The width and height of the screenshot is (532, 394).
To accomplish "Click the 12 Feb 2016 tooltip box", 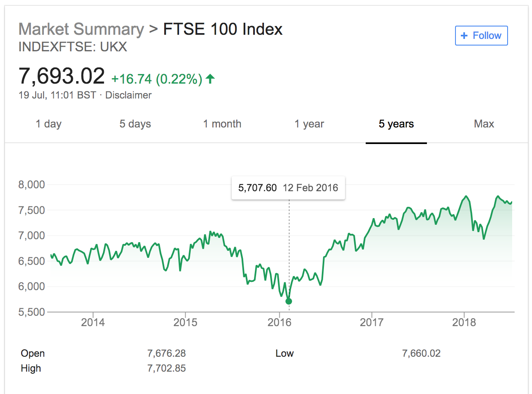I will (x=288, y=188).
